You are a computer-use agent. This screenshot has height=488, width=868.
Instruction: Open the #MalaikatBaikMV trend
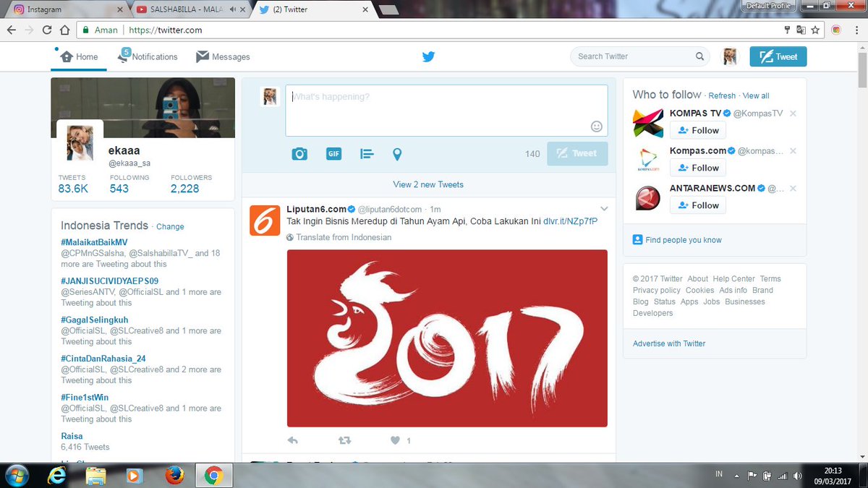pyautogui.click(x=94, y=242)
